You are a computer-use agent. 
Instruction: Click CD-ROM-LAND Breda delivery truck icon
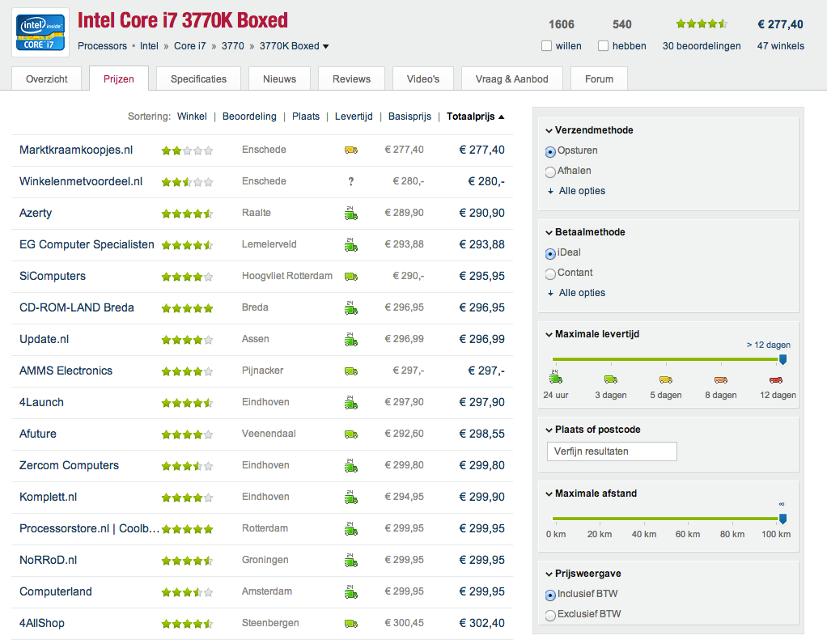click(x=350, y=307)
